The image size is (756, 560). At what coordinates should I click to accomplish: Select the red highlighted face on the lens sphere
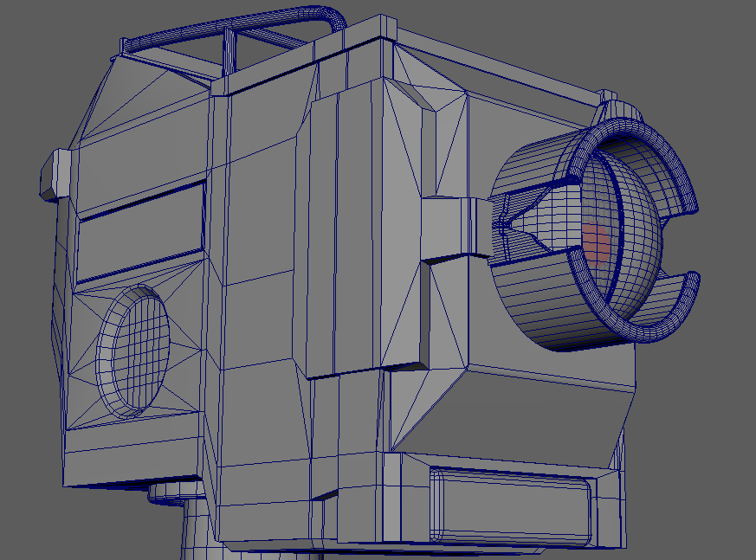597,242
